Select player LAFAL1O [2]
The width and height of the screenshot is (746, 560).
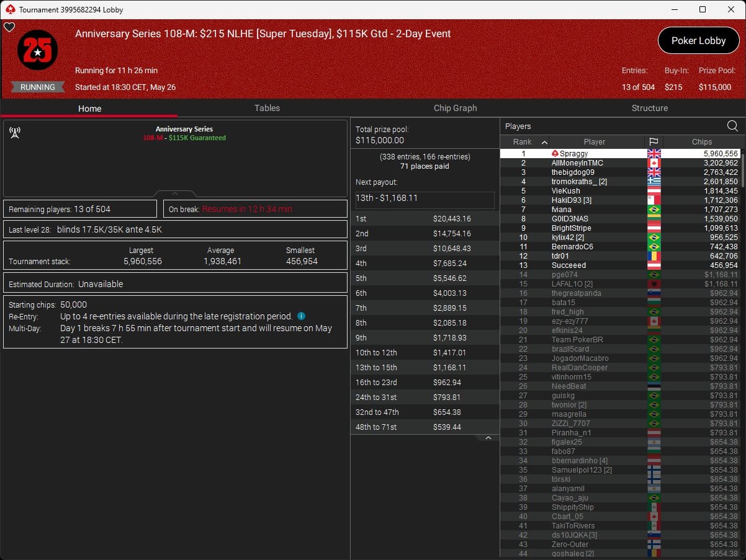620,283
